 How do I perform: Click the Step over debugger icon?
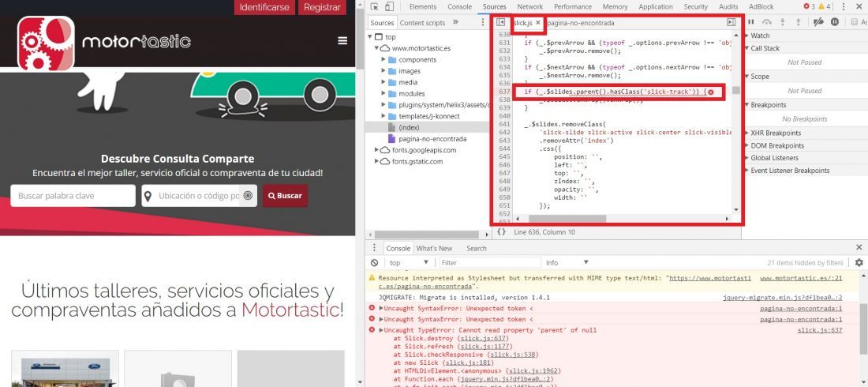767,21
